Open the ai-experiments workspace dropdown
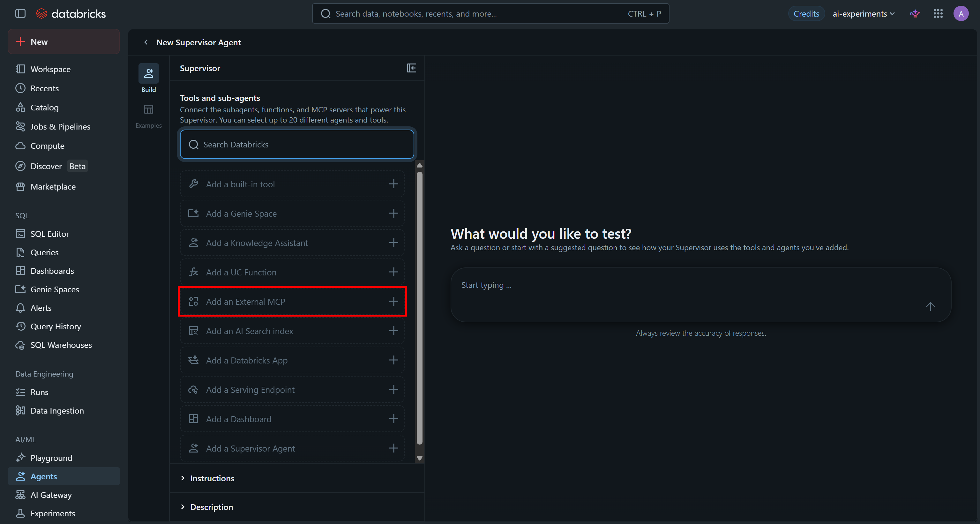Screen dimensions: 980x524 pos(864,14)
